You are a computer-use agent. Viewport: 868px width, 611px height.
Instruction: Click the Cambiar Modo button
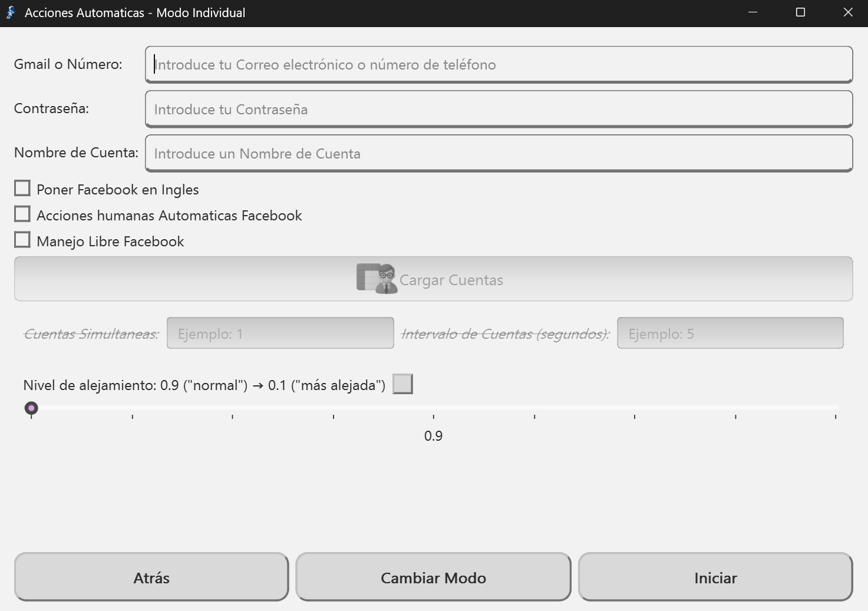(x=433, y=577)
